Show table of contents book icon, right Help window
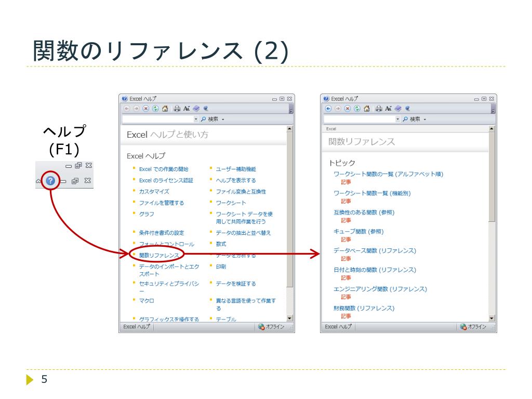Viewport: 532px width, 399px height. 398,109
